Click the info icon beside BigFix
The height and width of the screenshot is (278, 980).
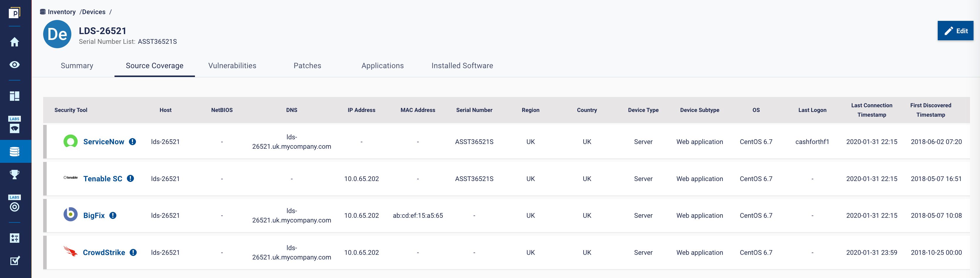click(x=113, y=215)
